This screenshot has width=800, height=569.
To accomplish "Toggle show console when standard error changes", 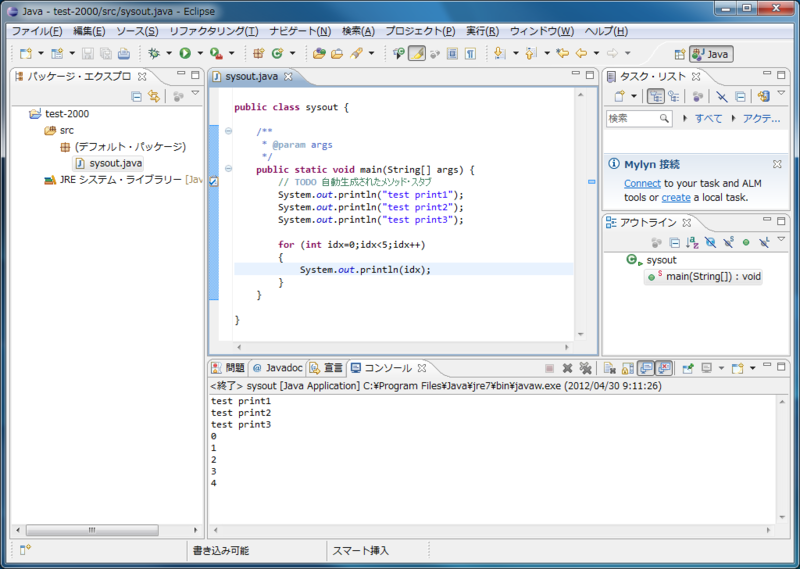I will (x=664, y=368).
